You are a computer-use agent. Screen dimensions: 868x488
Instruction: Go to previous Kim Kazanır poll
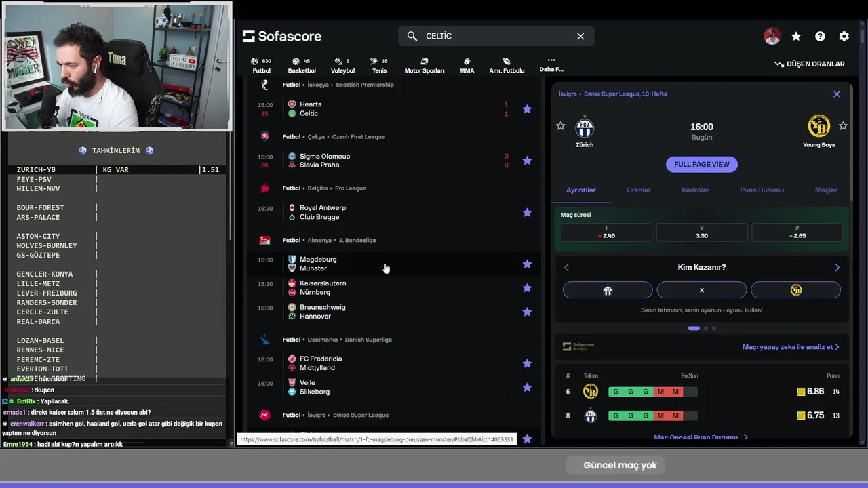[x=567, y=268]
